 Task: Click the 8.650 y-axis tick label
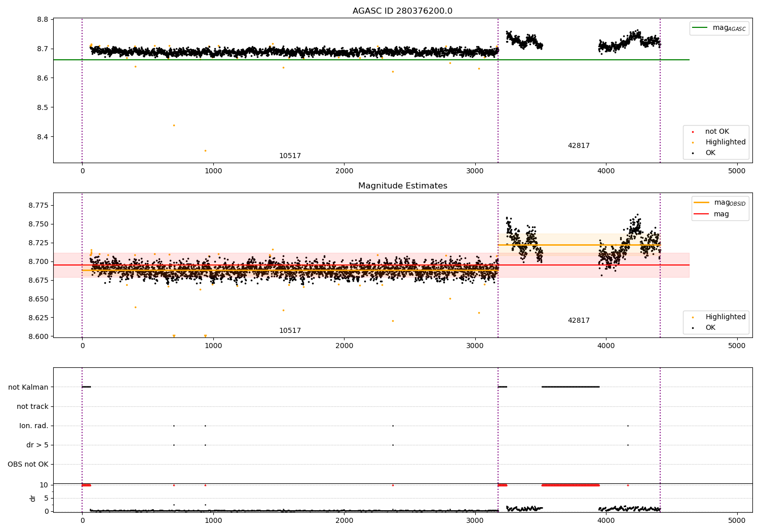(39, 299)
